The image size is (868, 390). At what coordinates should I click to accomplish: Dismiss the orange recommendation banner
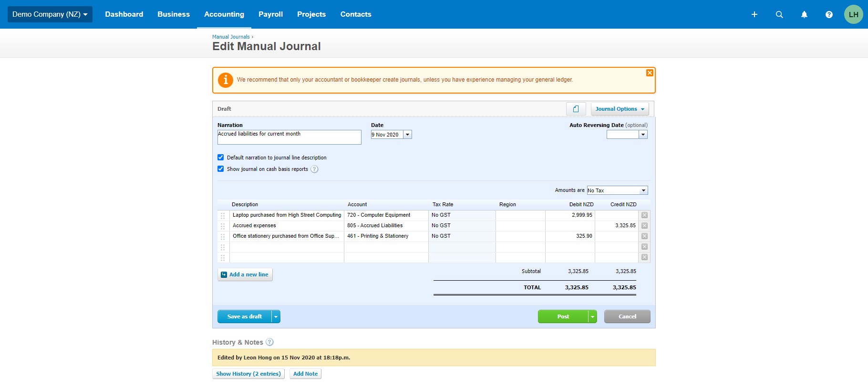pyautogui.click(x=650, y=73)
